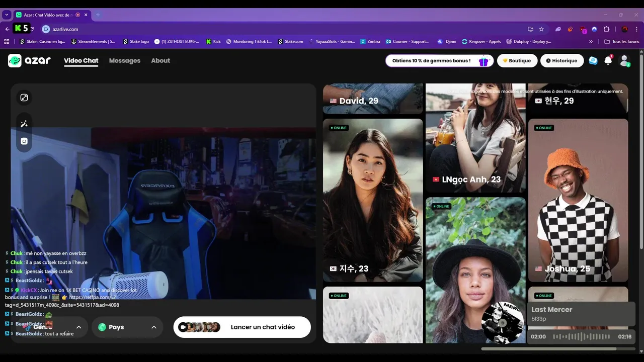The image size is (644, 362).
Task: Click Obtiens 10 % de gemmes bonus banner
Action: point(440,61)
